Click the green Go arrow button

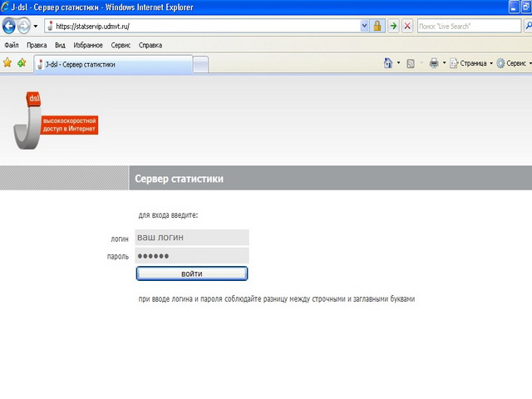coord(393,26)
